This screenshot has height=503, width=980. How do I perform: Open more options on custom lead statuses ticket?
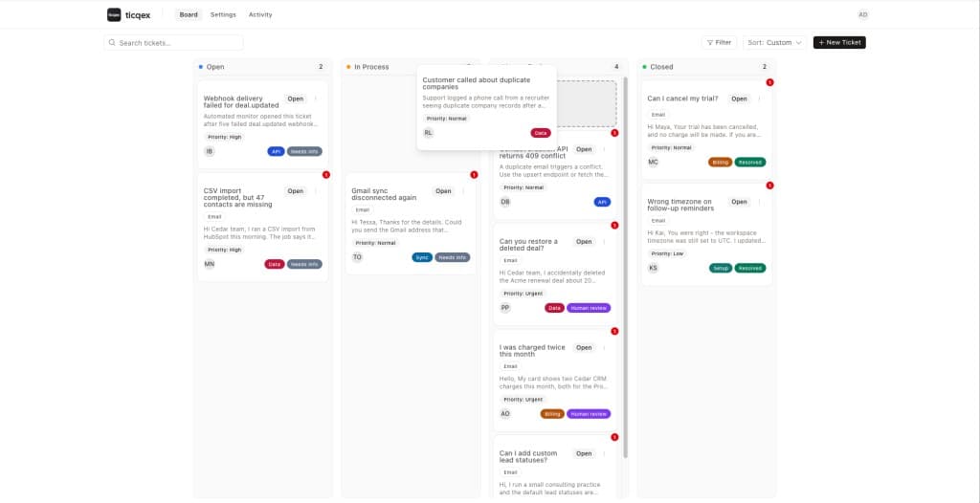(604, 453)
